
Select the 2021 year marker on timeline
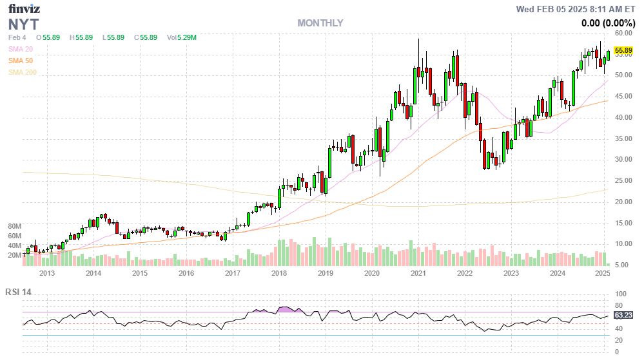418,273
